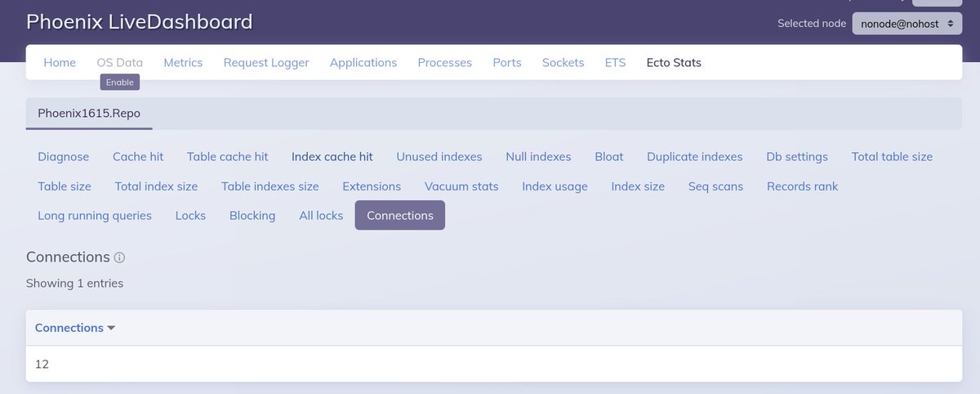The height and width of the screenshot is (394, 980).
Task: Click the "Showing 1 entries" text
Action: (x=74, y=284)
